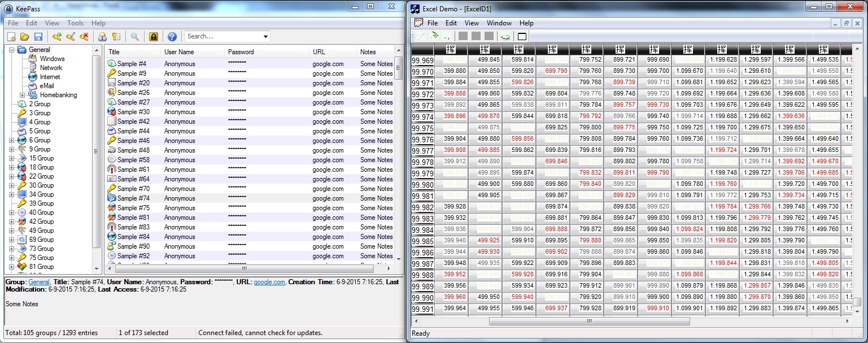This screenshot has width=868, height=343.
Task: Expand the 6 Group tree node
Action: 11,140
